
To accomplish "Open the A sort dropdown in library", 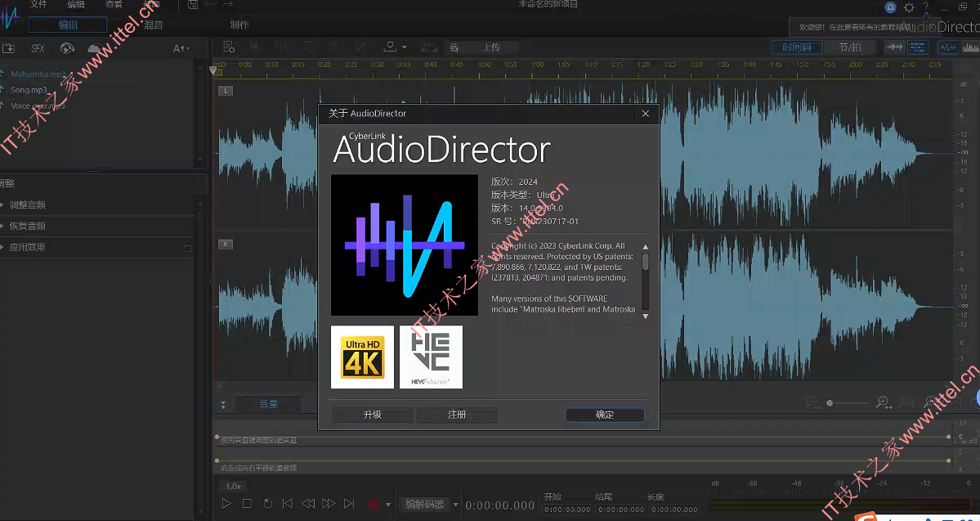I will coord(181,48).
